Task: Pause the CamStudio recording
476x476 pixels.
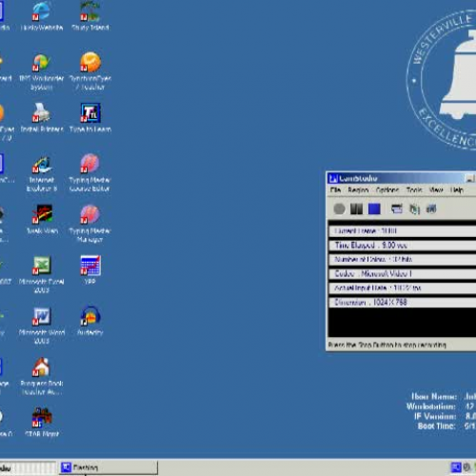Action: (356, 209)
